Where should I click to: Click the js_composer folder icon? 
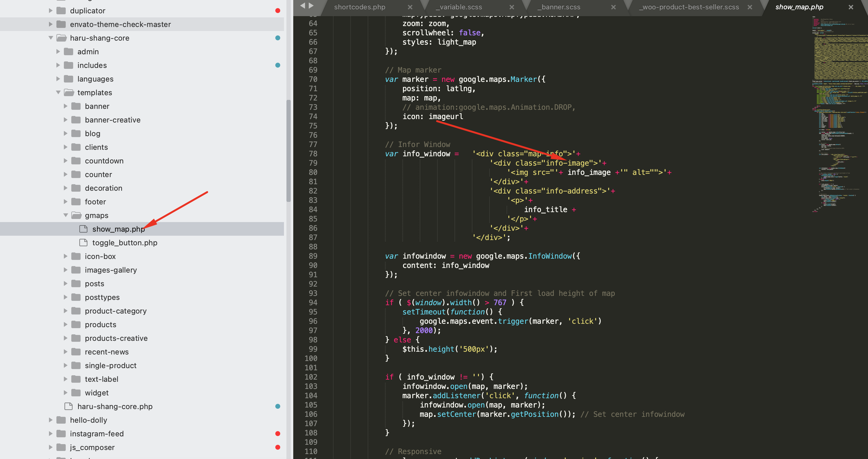point(61,447)
